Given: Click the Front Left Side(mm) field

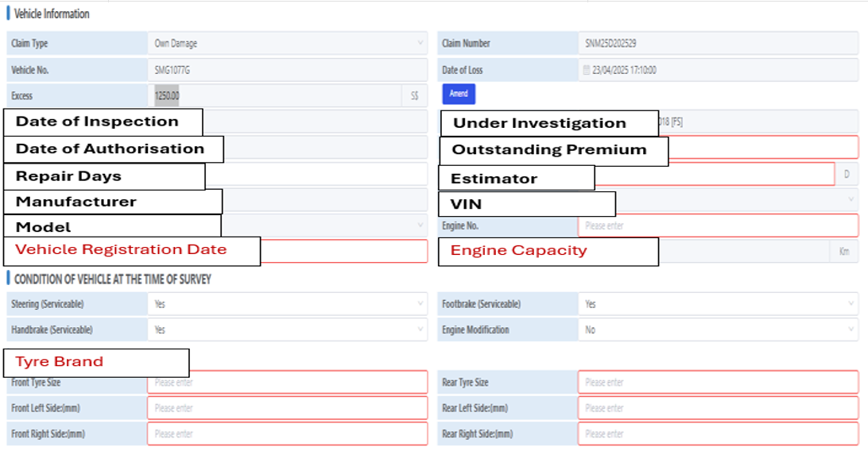Looking at the screenshot, I should 287,408.
